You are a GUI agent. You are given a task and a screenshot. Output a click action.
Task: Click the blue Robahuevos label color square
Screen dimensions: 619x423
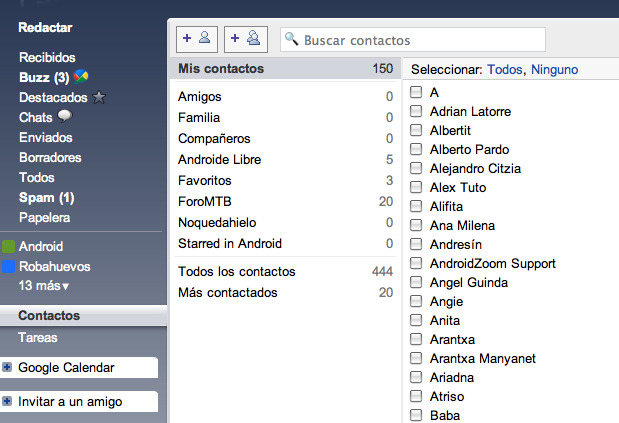tap(8, 267)
